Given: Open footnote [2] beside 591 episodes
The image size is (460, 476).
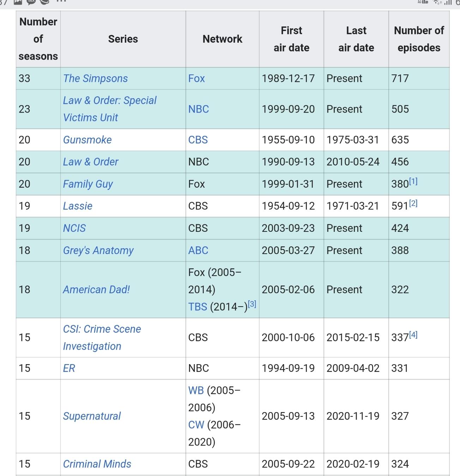Looking at the screenshot, I should (413, 203).
